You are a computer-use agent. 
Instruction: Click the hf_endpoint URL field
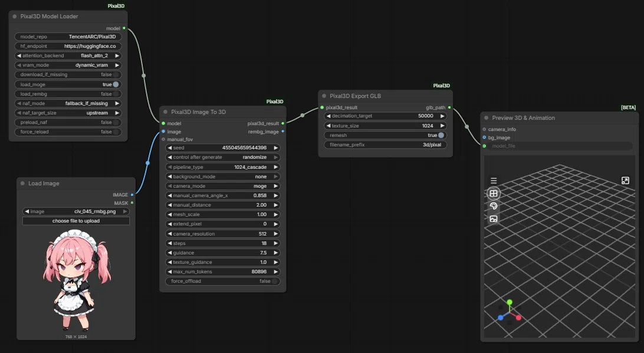[x=68, y=46]
